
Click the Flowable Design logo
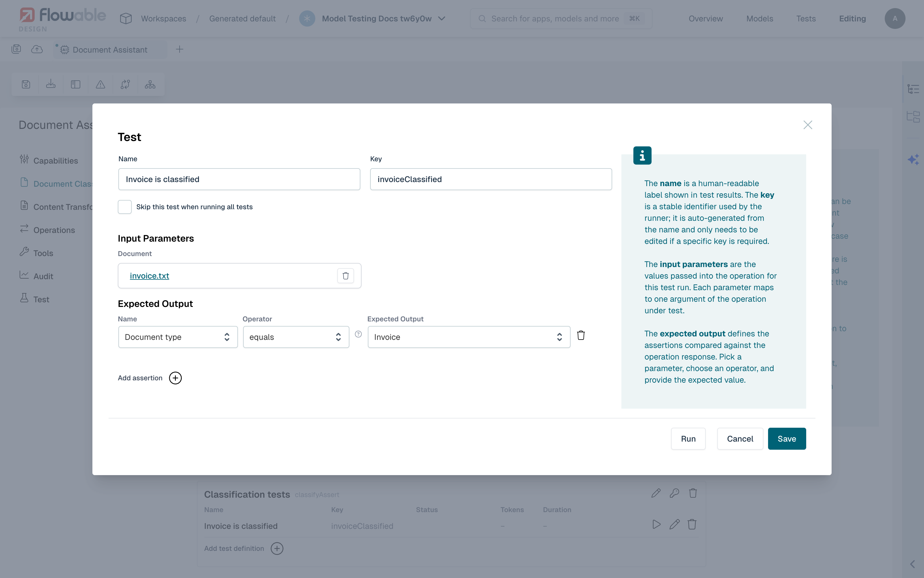pyautogui.click(x=63, y=19)
